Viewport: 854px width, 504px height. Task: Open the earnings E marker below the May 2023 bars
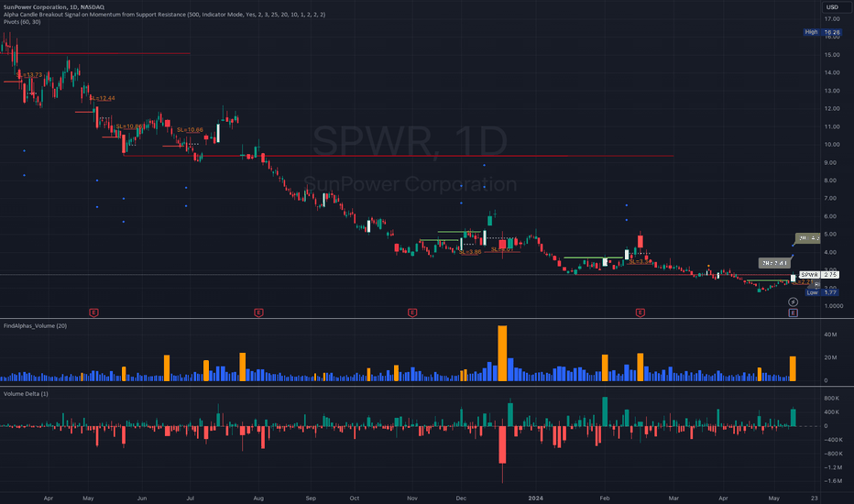(x=93, y=312)
